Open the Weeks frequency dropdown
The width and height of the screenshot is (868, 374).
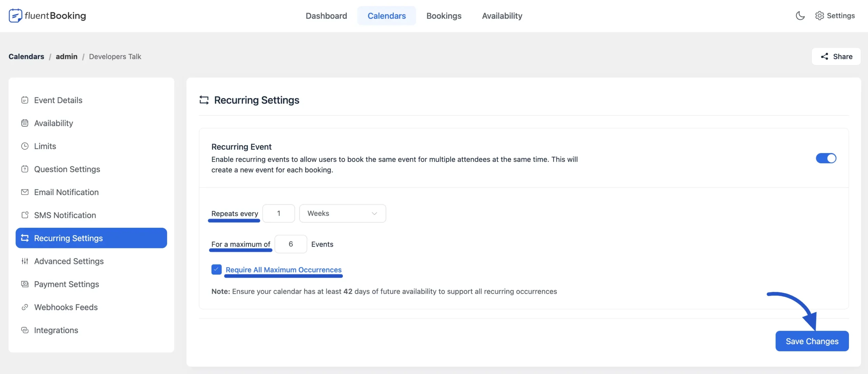(x=342, y=213)
